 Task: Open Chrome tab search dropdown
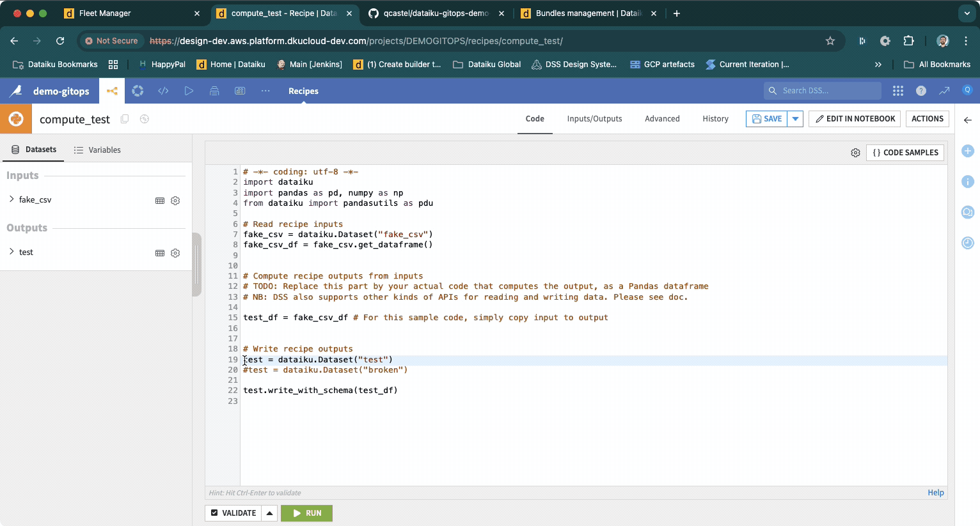click(x=966, y=13)
